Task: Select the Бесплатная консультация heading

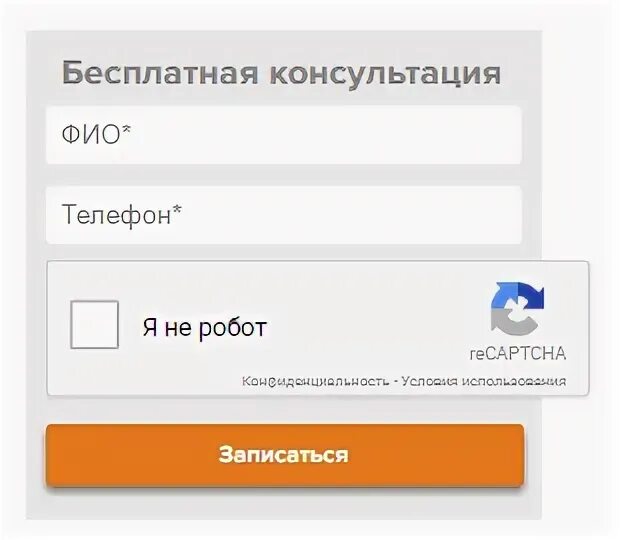Action: tap(281, 74)
